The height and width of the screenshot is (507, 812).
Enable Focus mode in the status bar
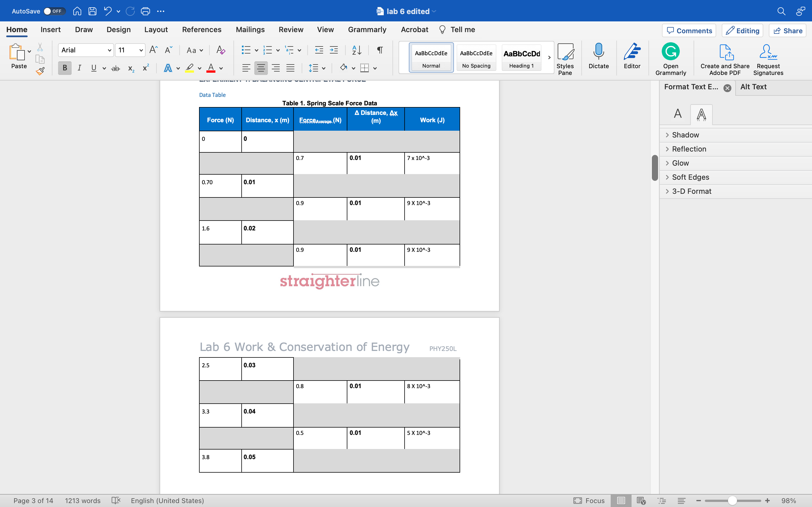590,500
